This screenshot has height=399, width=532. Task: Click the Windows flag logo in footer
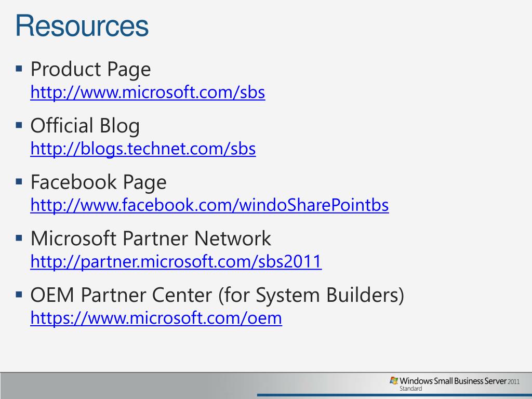coord(394,381)
